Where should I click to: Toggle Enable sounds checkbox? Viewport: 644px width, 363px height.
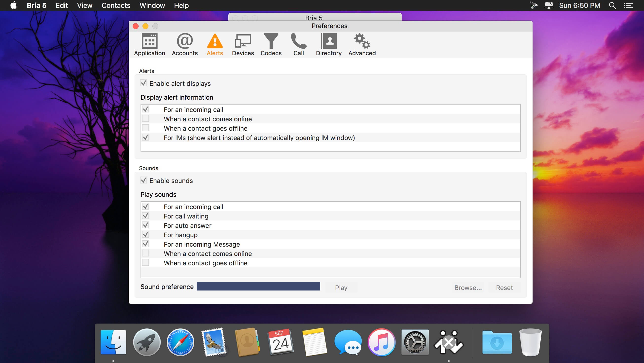tap(143, 180)
